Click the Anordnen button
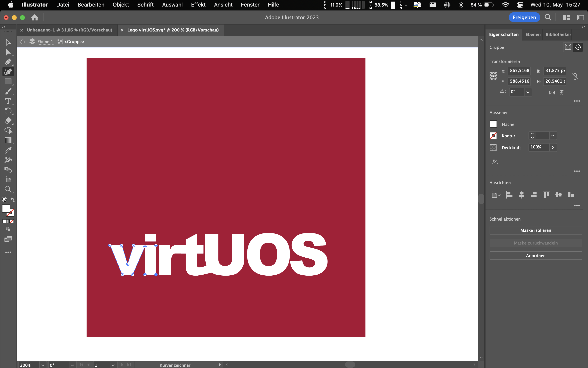Viewport: 588px width, 368px height. (x=536, y=256)
